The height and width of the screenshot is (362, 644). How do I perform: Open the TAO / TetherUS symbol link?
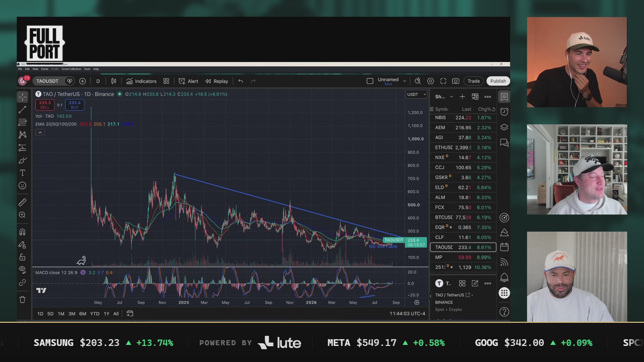pyautogui.click(x=452, y=295)
